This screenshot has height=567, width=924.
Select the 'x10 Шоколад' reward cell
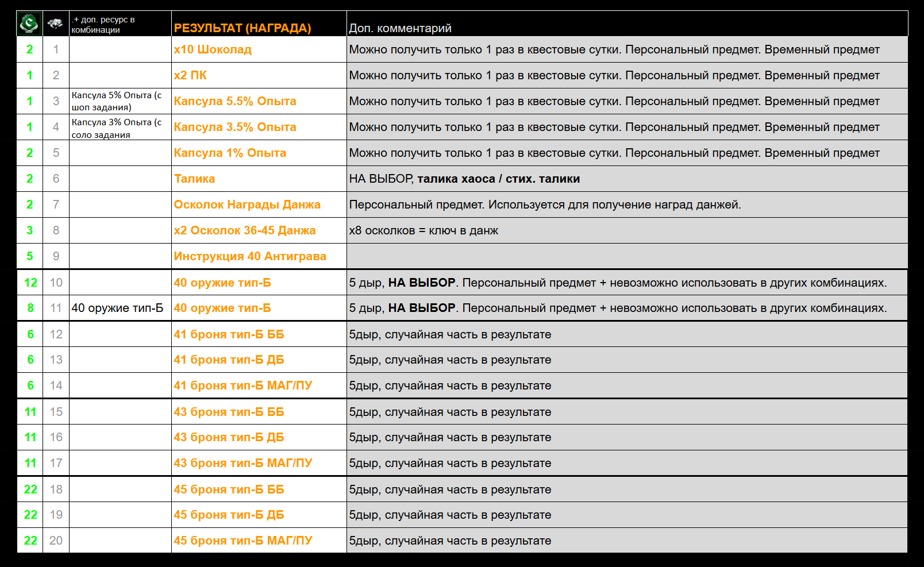213,49
